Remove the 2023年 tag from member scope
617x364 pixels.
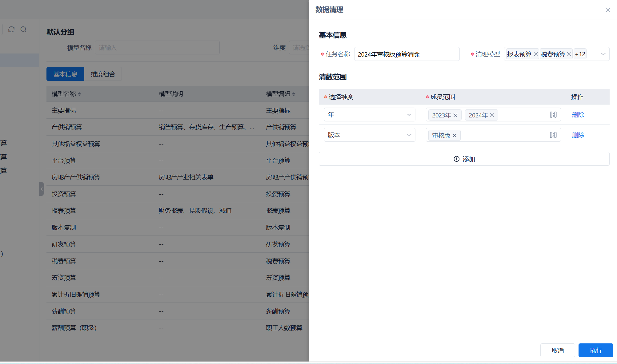click(x=455, y=115)
